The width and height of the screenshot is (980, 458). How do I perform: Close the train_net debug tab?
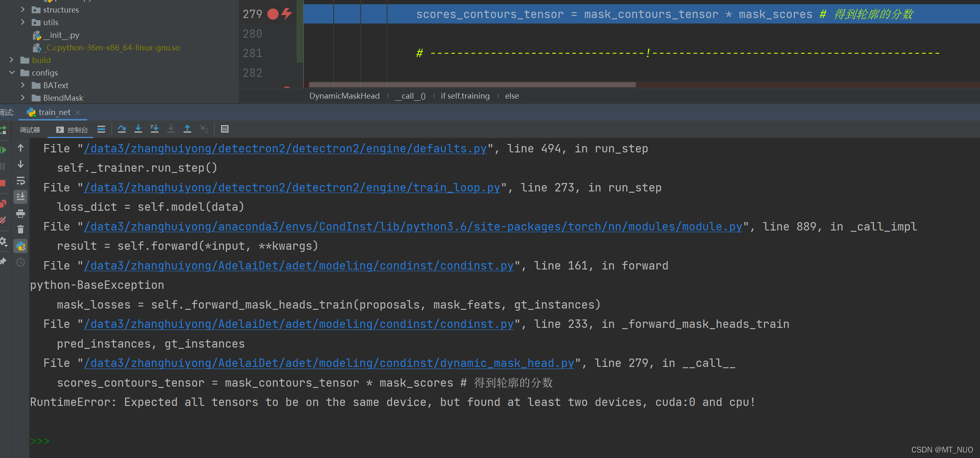[x=78, y=113]
